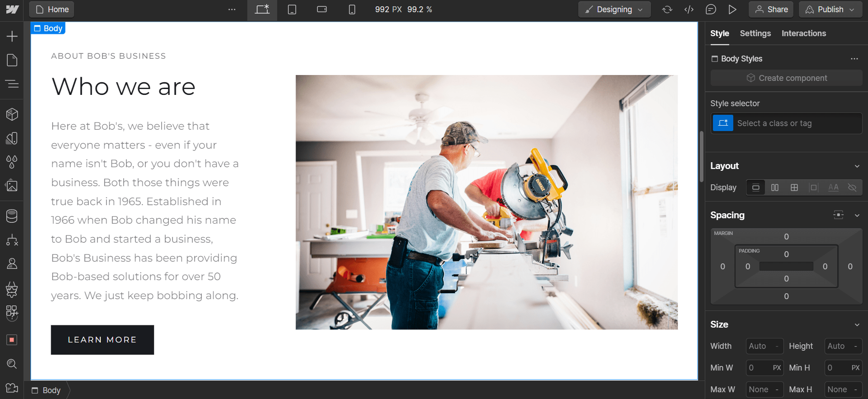Screen dimensions: 868x399
Task: Set display to none
Action: pyautogui.click(x=852, y=188)
